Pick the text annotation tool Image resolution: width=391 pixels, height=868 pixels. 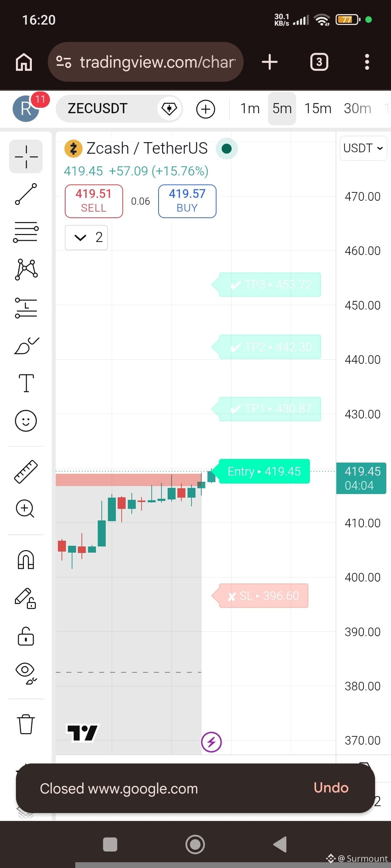tap(26, 383)
